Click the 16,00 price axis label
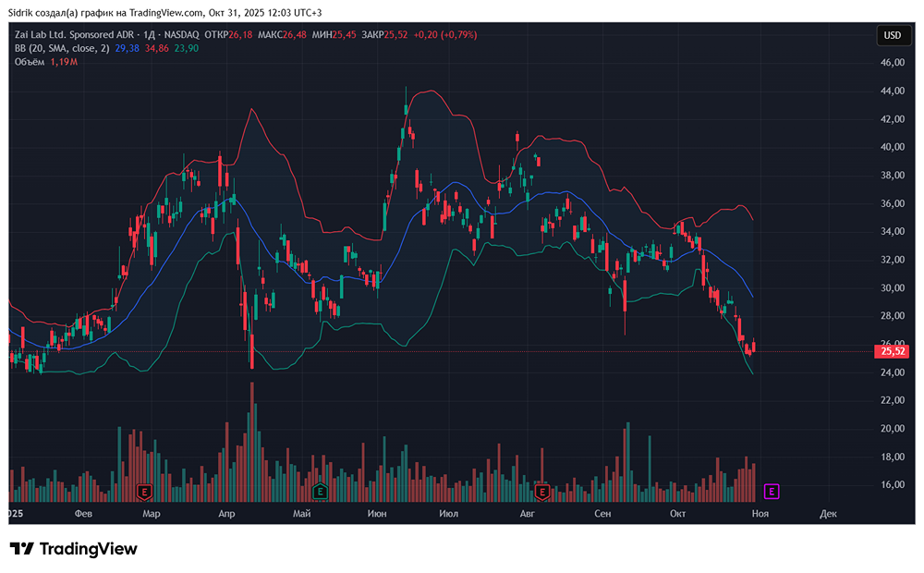 point(893,484)
